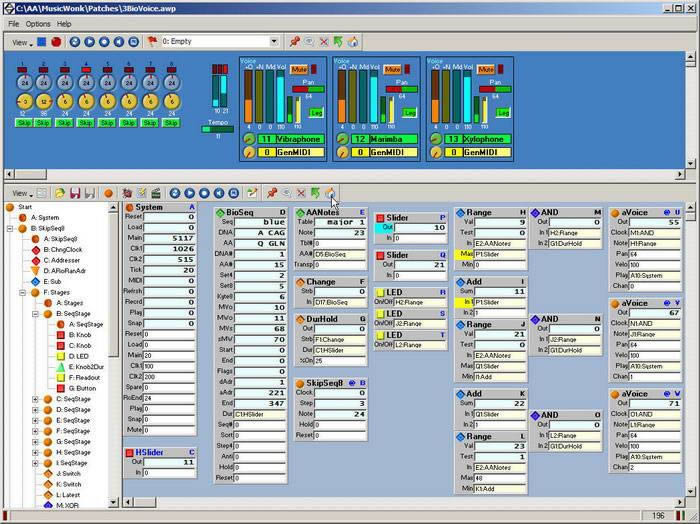Click the blue play button in top toolbar

[89, 42]
